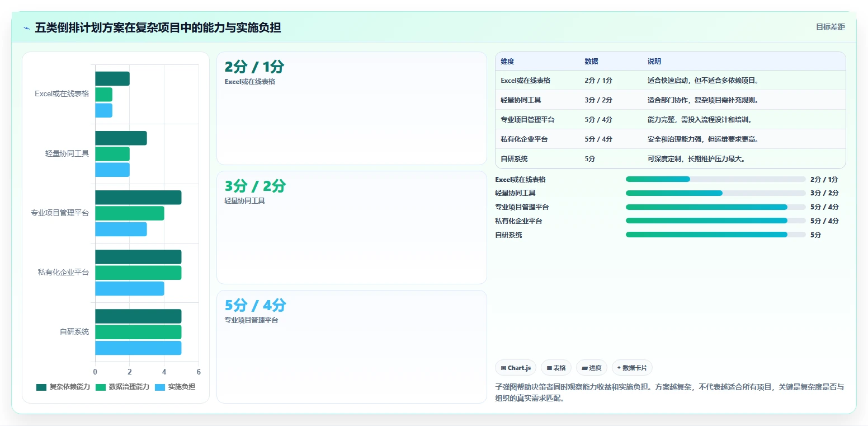Click the x-axis tick label 4

point(164,372)
